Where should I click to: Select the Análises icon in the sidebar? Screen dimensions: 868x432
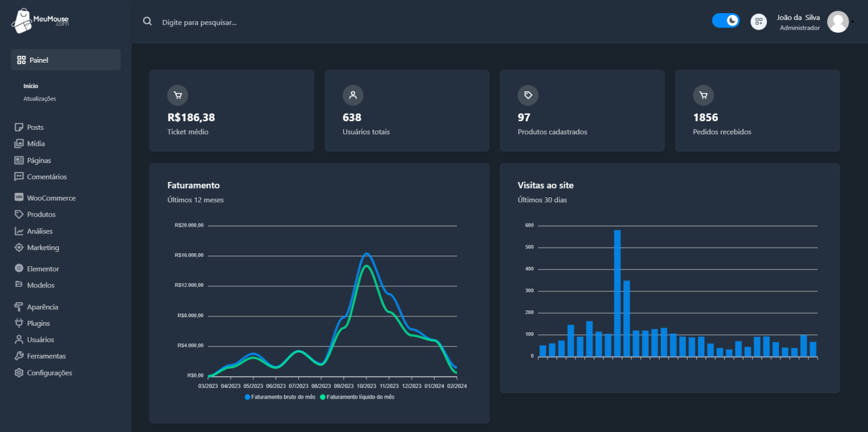point(18,230)
